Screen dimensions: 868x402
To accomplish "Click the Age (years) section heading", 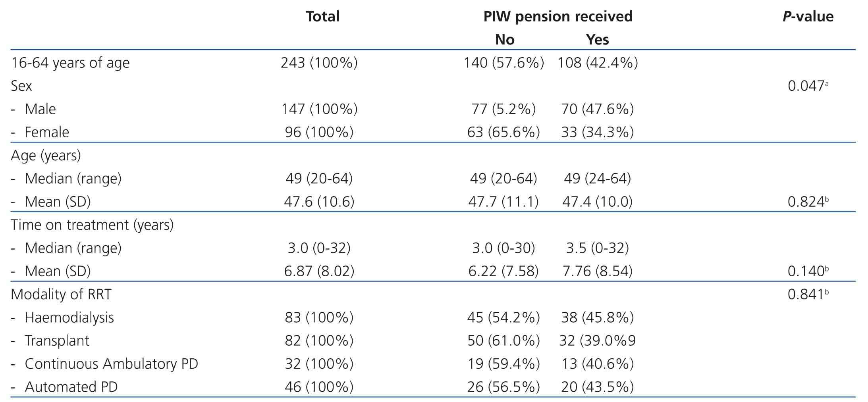I will (46, 155).
